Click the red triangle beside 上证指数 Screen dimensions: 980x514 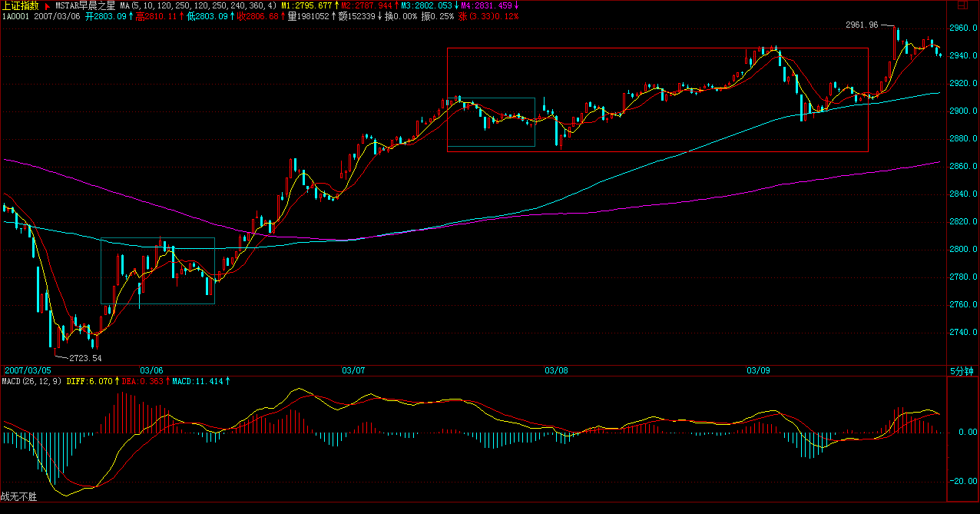(x=48, y=6)
